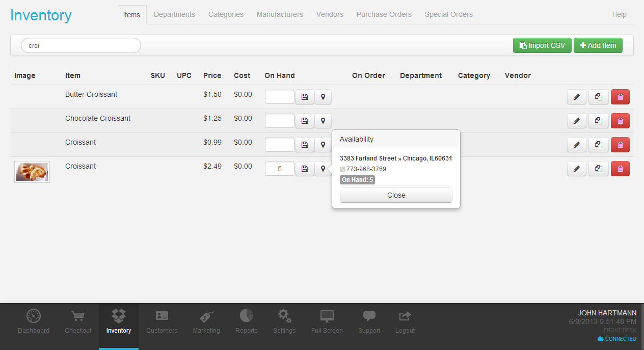Show availability location for Chocolate Croissant
The height and width of the screenshot is (350, 644).
pos(323,121)
